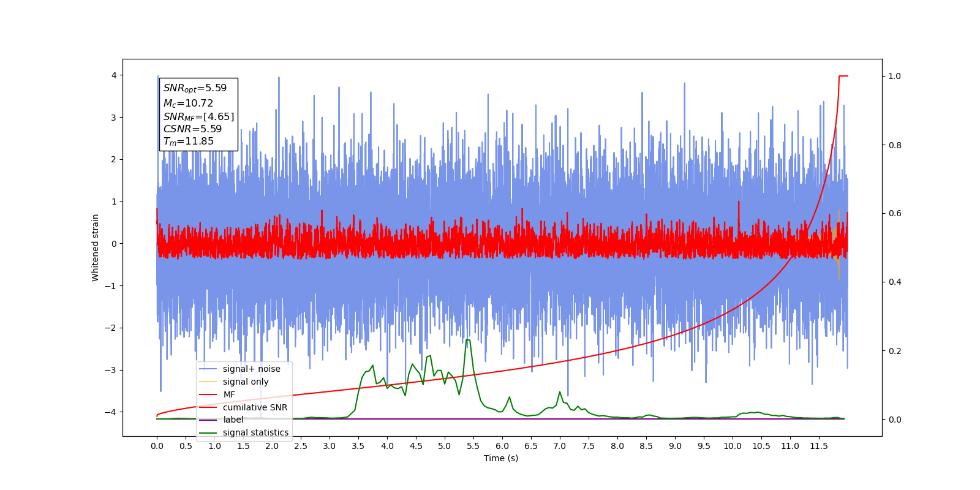Screen dimensions: 980x490
Task: Click the x-axis tick label 5.0
Action: (x=445, y=446)
